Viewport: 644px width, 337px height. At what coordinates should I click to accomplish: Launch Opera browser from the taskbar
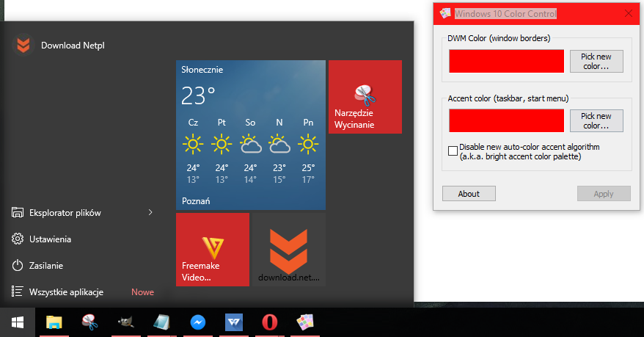coord(269,322)
